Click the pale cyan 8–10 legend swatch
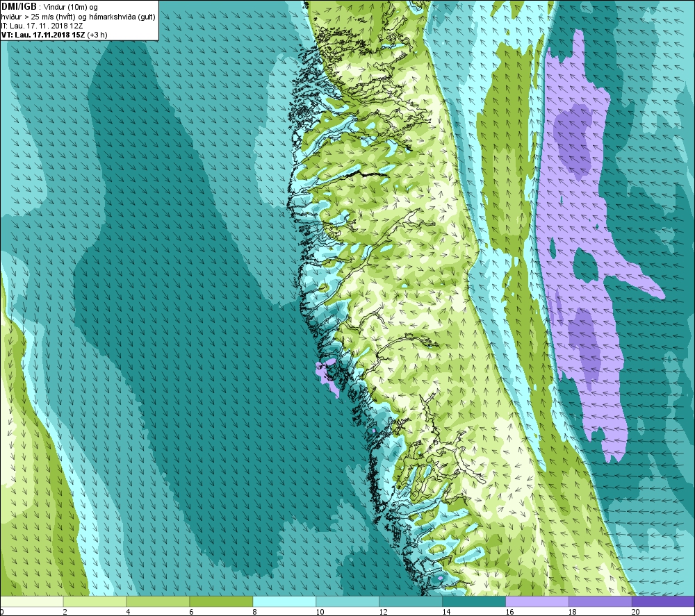 284,601
